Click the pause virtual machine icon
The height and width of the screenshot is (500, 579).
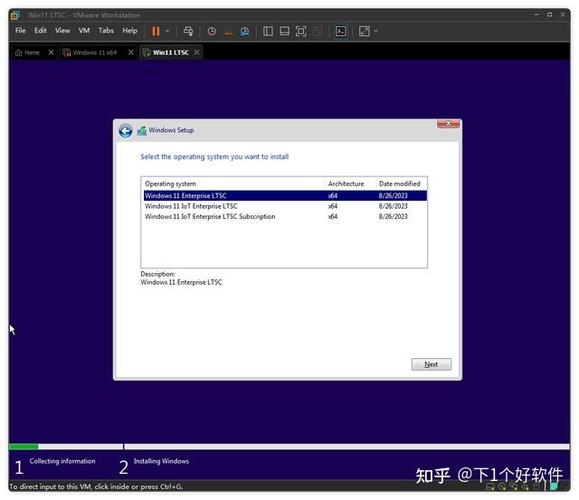(155, 31)
